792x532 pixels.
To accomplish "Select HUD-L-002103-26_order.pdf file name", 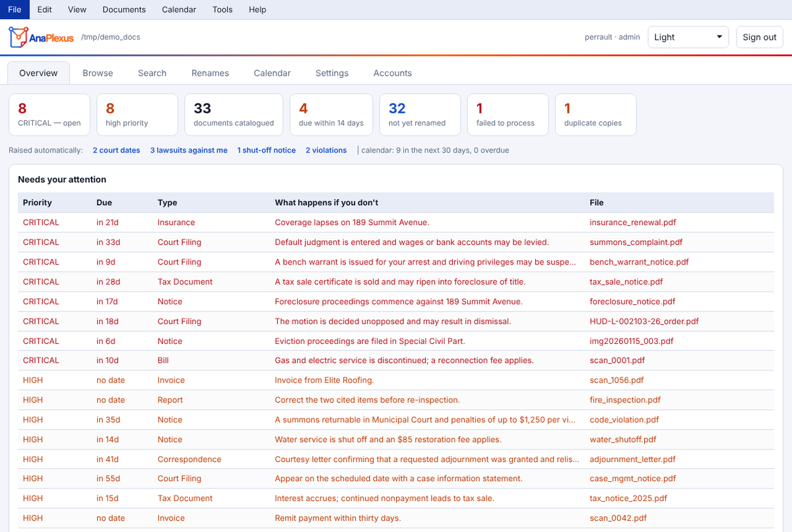I will pyautogui.click(x=644, y=321).
